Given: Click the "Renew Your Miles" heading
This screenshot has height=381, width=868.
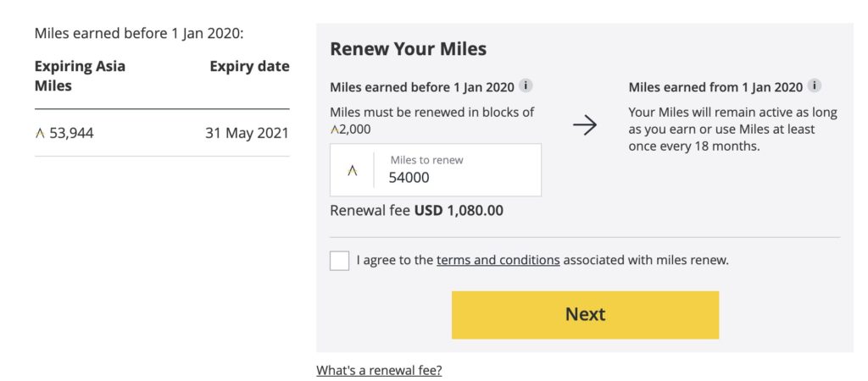Looking at the screenshot, I should pos(408,49).
